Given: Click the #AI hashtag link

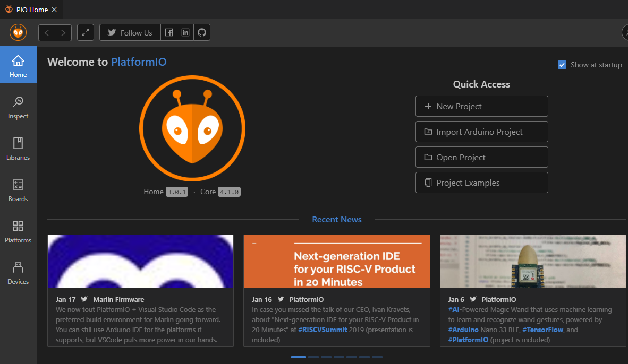Looking at the screenshot, I should point(454,309).
